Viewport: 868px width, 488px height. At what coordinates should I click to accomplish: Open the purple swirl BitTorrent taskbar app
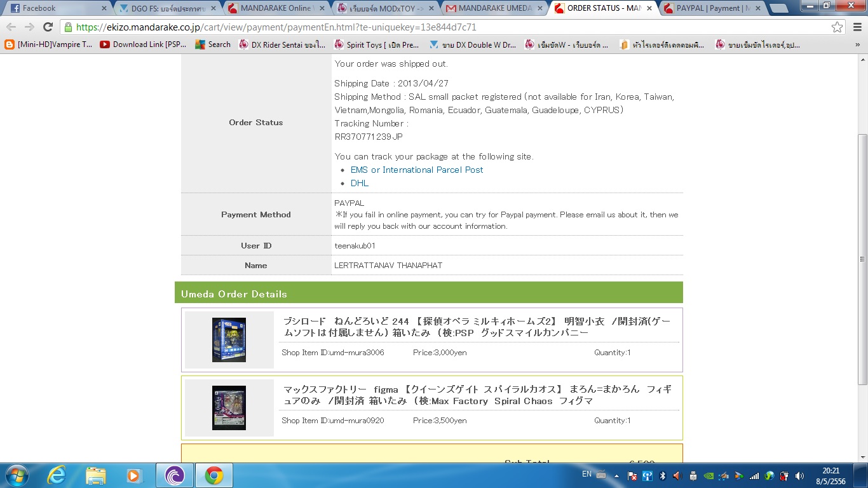[173, 475]
